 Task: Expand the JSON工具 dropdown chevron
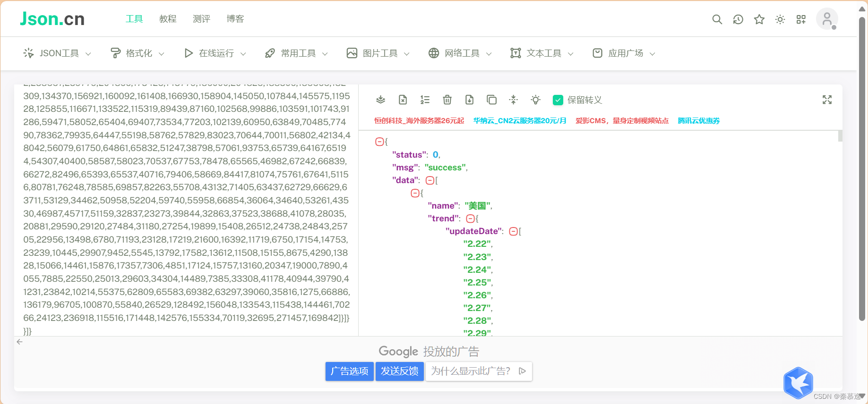click(88, 54)
